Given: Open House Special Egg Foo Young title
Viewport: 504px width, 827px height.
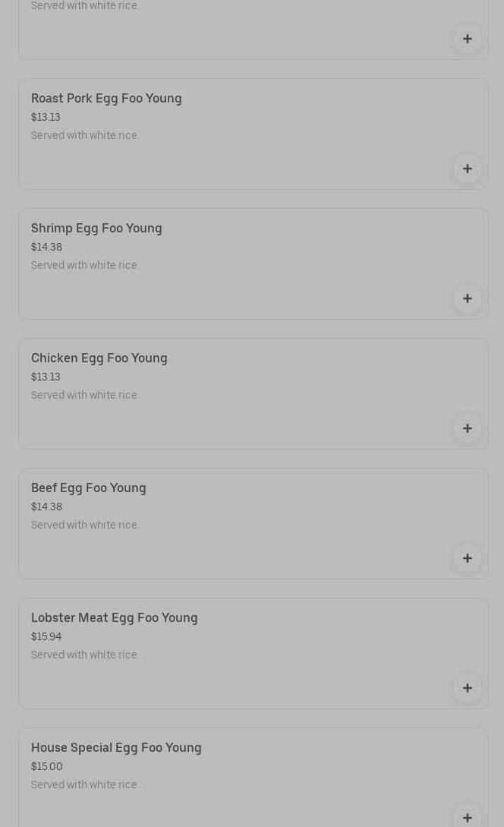Looking at the screenshot, I should click(x=116, y=747).
